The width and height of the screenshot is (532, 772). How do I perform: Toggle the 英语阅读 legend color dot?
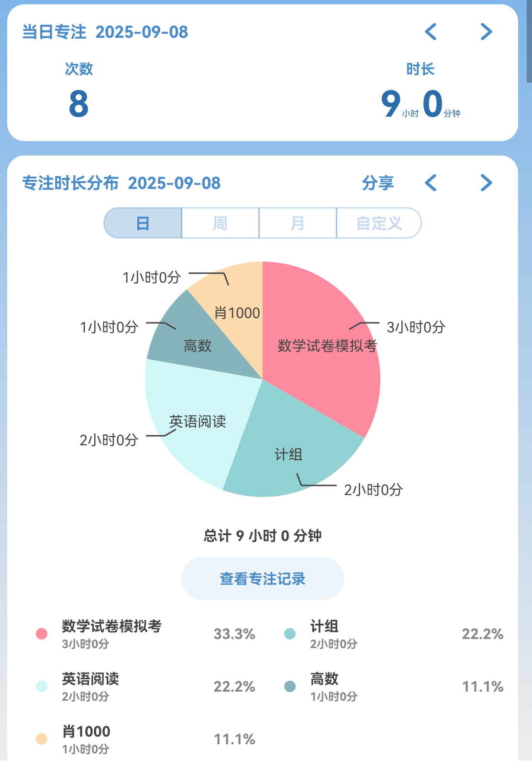click(x=42, y=686)
